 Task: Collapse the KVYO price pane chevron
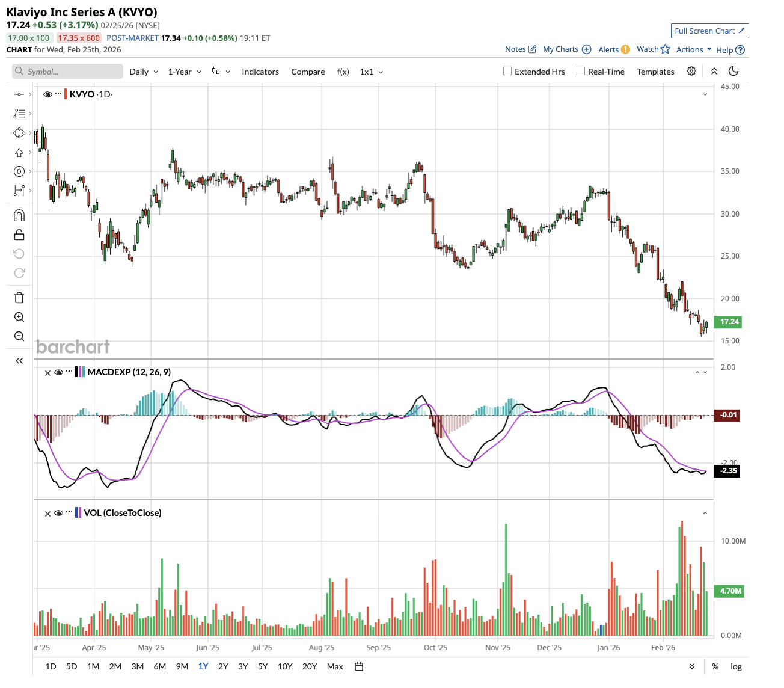click(x=705, y=94)
